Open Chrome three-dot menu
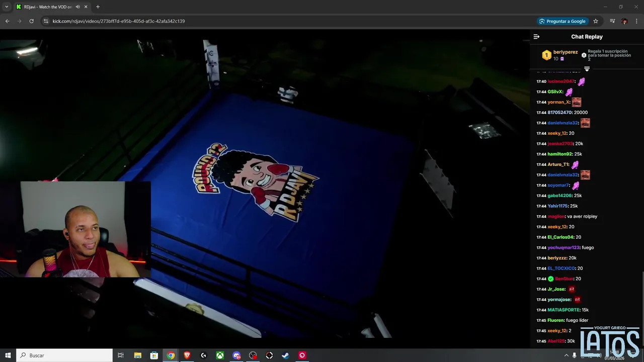This screenshot has width=644, height=362. [637, 21]
